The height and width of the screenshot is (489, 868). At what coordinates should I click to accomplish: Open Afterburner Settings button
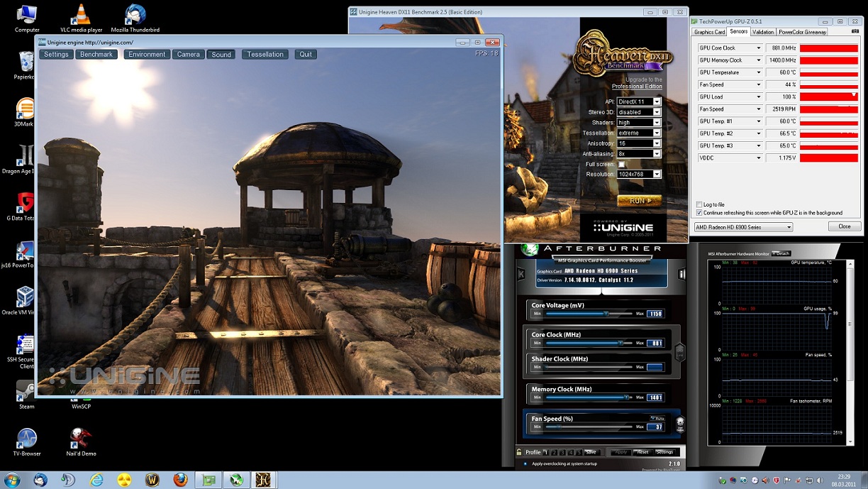point(664,452)
